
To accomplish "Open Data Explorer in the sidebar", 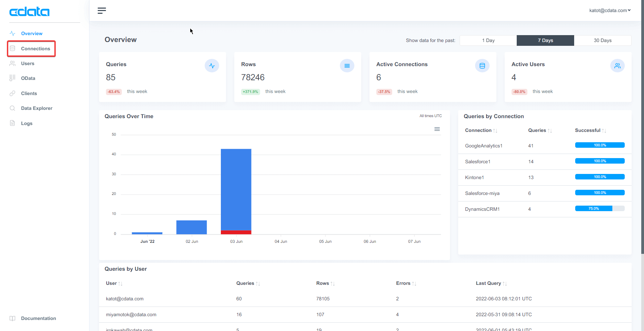I will point(36,108).
